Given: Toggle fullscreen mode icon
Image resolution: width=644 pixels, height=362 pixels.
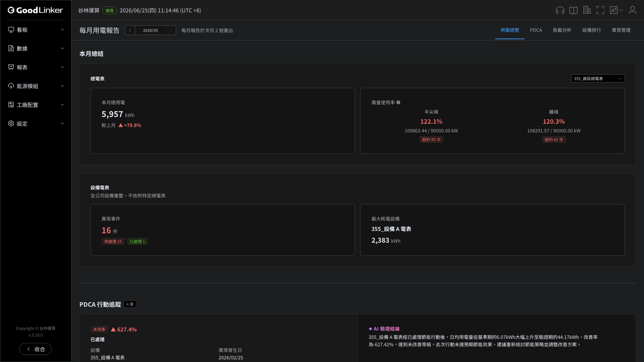Looking at the screenshot, I should pos(600,10).
